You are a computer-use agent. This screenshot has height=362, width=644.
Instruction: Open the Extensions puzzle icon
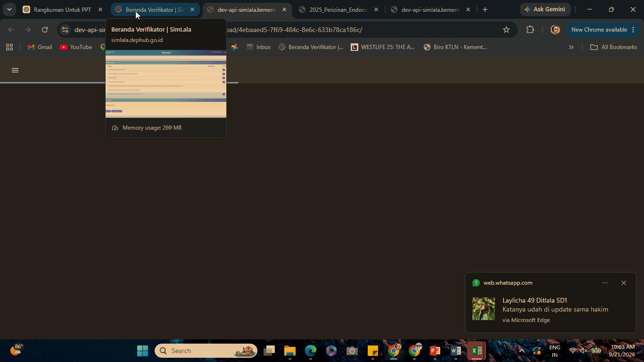click(x=530, y=30)
